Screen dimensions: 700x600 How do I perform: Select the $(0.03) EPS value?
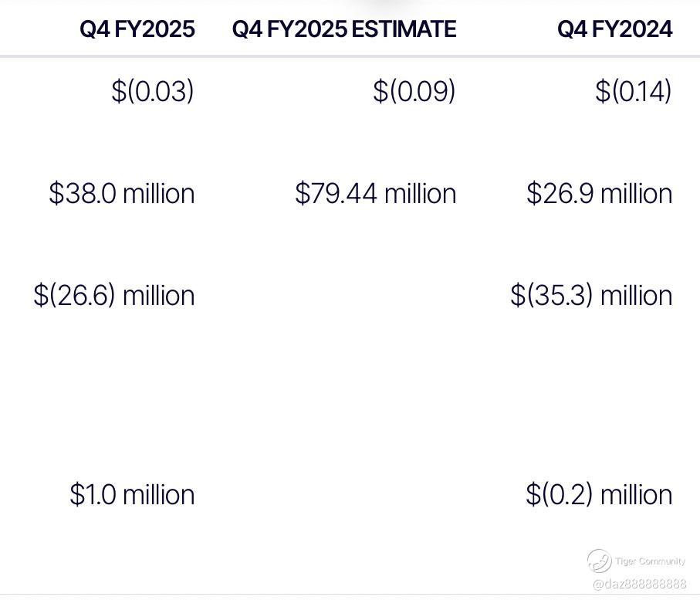pyautogui.click(x=153, y=91)
